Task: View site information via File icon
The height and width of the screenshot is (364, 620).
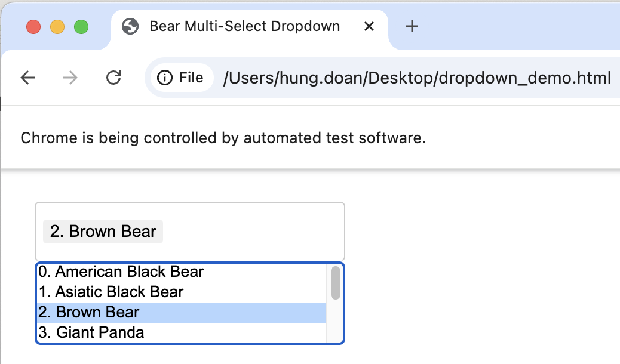Action: (182, 78)
